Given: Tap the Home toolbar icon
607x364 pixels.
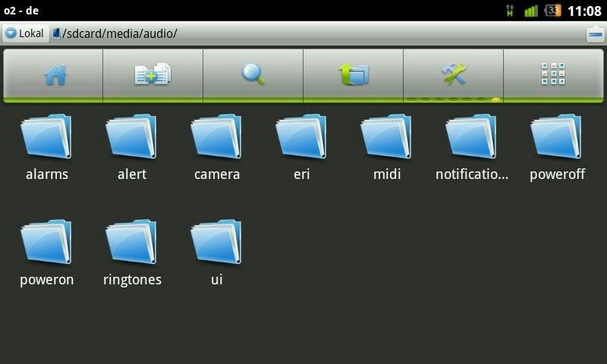Looking at the screenshot, I should pos(55,74).
